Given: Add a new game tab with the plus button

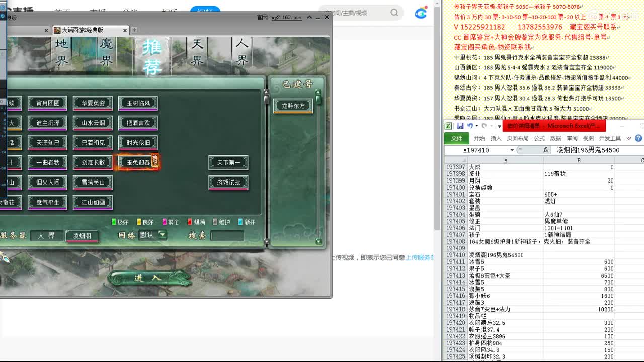Looking at the screenshot, I should pos(134,30).
